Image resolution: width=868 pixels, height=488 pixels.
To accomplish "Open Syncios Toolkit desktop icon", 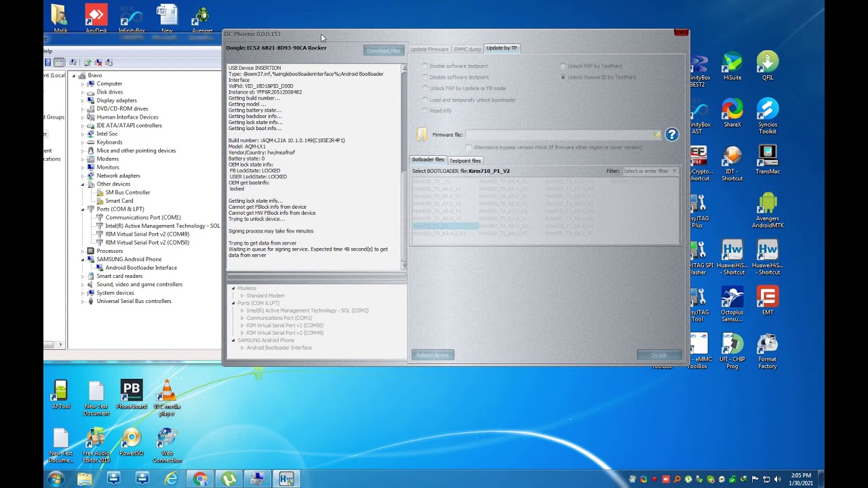I will tap(768, 116).
